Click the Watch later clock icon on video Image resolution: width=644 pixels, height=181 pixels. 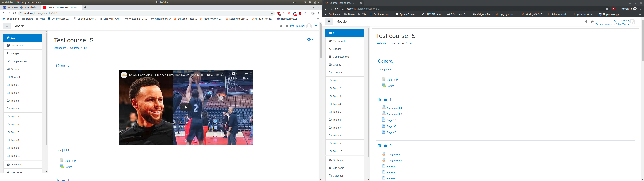(x=233, y=74)
